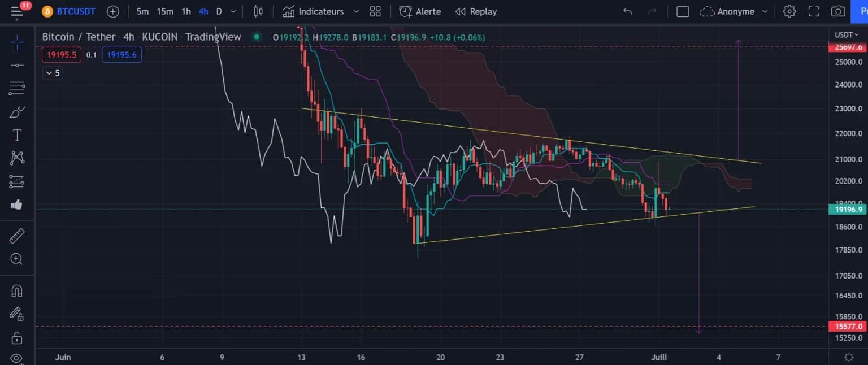Choose the brush drawing tool
The width and height of the screenshot is (868, 365).
pyautogui.click(x=17, y=112)
